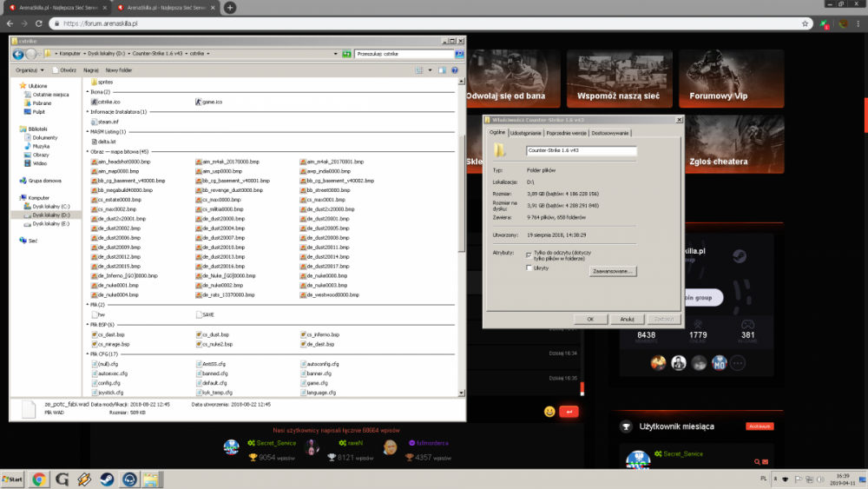Collapse the 'Plik BSP (6)' group
Viewport: 868px width, 489px height.
pyautogui.click(x=88, y=325)
